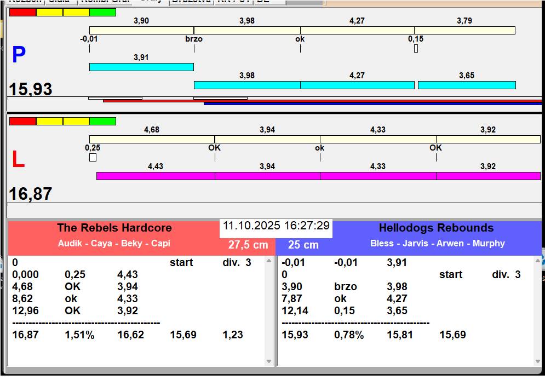Click the small marker box under 0,25
545x392 pixels.
click(93, 158)
